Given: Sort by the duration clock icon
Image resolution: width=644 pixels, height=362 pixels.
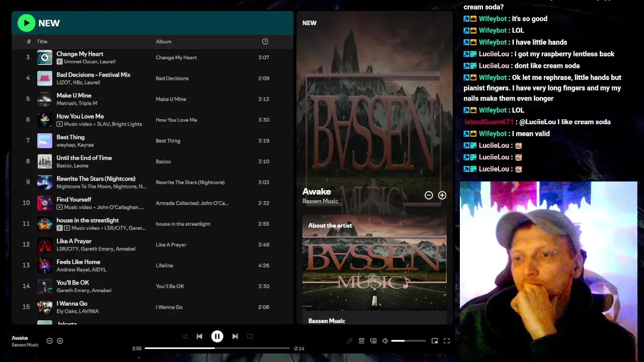Looking at the screenshot, I should tap(265, 42).
